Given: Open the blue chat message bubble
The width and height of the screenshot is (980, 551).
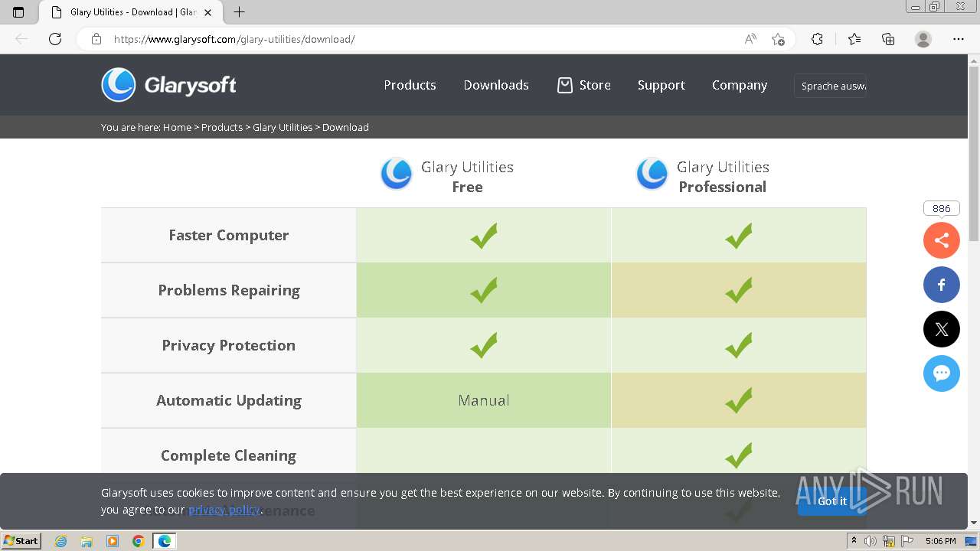Looking at the screenshot, I should (x=942, y=373).
